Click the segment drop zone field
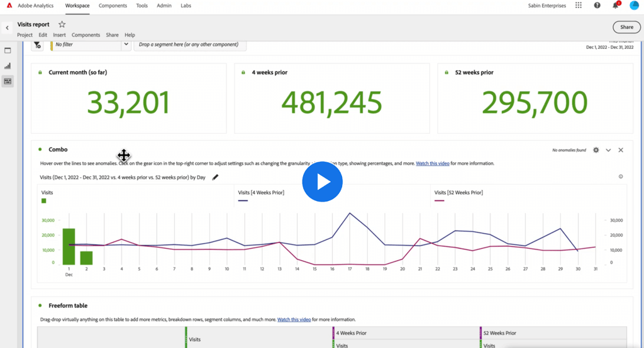Image resolution: width=644 pixels, height=348 pixels. 190,45
